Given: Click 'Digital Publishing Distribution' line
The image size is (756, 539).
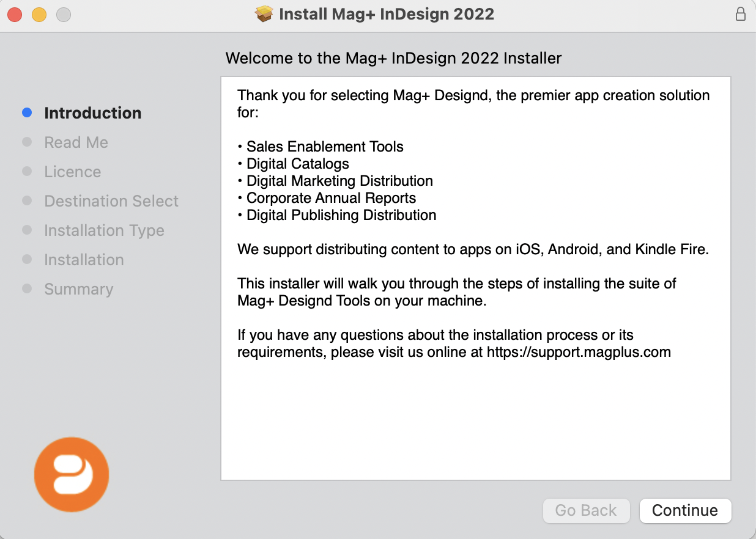Looking at the screenshot, I should pos(337,215).
